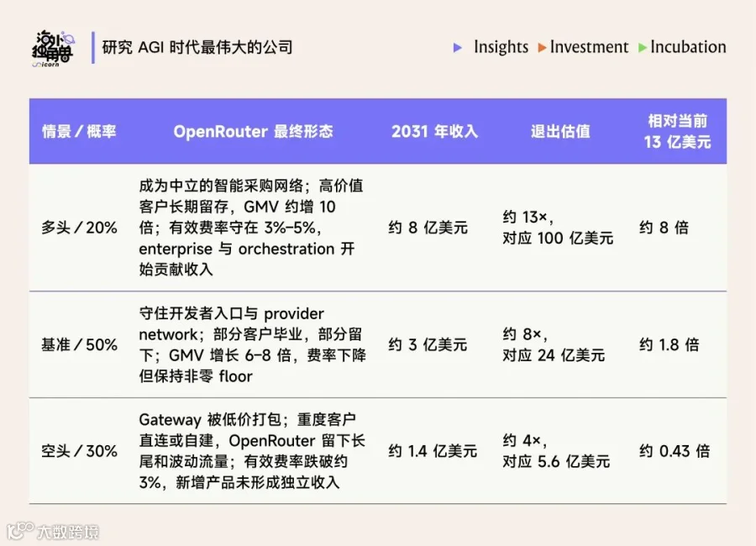Click the 相对当前 13 亿美元 header
756x546 pixels.
click(x=677, y=131)
